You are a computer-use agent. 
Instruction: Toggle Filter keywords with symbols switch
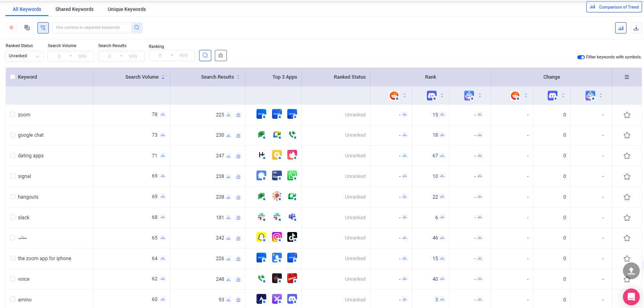click(581, 57)
